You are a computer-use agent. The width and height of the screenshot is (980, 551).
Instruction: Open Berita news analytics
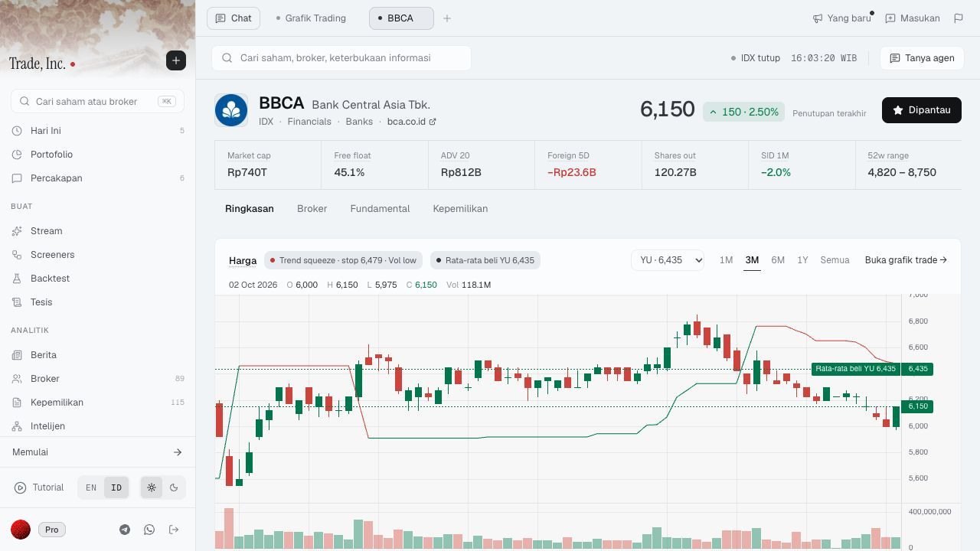[x=97, y=355]
